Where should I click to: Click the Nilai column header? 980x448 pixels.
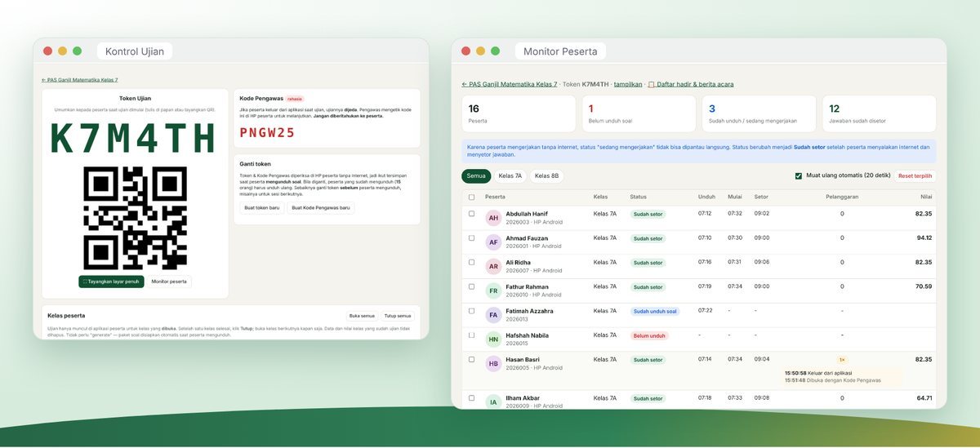(x=926, y=197)
